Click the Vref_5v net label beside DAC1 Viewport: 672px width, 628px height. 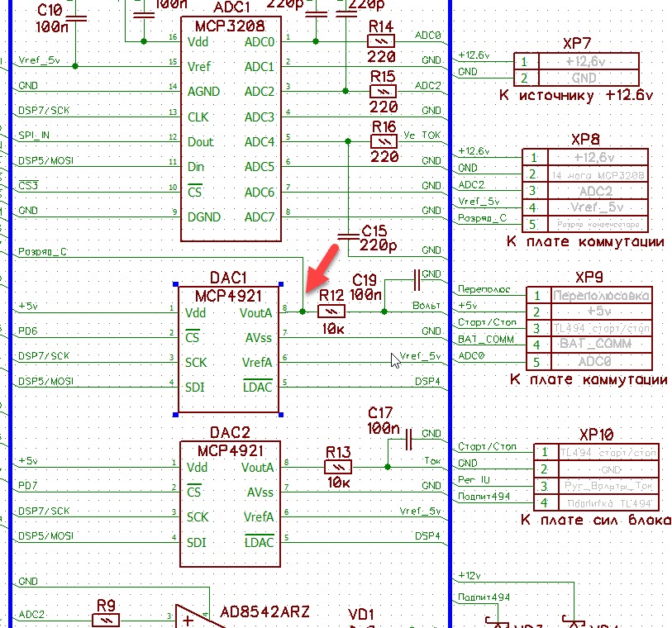[x=420, y=357]
